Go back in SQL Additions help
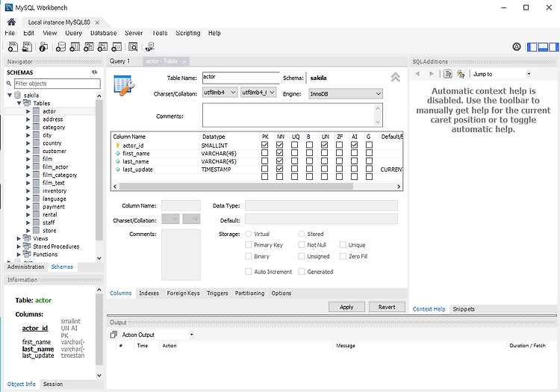Image resolution: width=560 pixels, height=392 pixels. tap(417, 74)
